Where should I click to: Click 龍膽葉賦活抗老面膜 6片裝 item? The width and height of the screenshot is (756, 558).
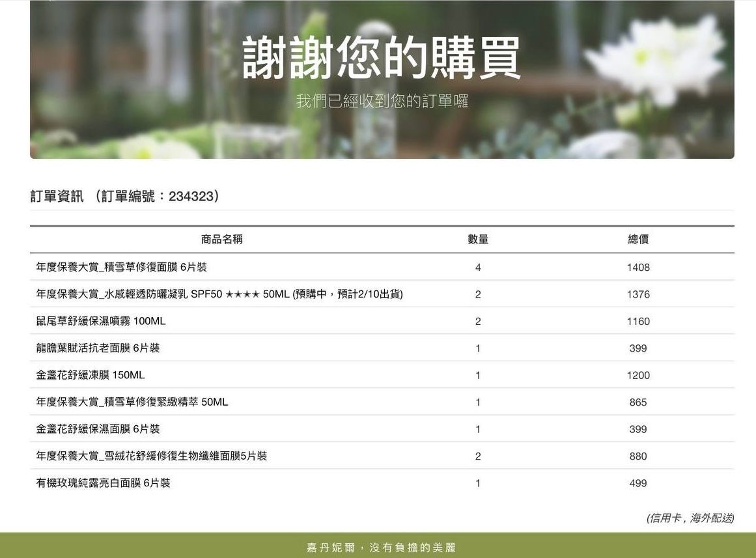pyautogui.click(x=98, y=348)
